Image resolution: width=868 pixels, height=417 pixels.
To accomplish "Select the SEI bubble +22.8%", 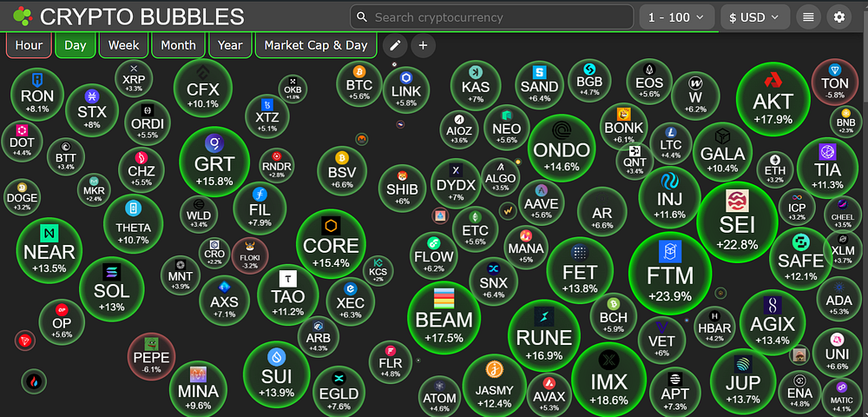I will (737, 222).
